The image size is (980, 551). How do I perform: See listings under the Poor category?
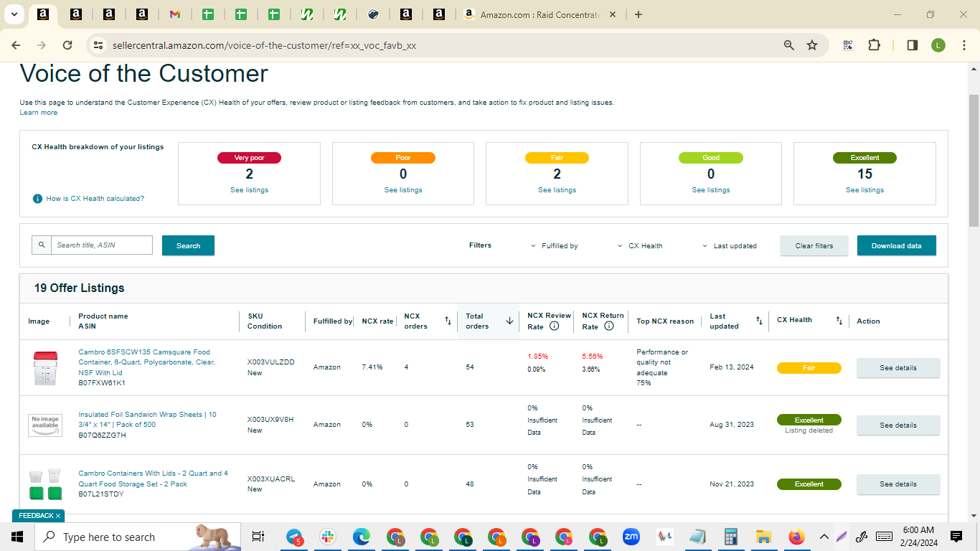pos(403,190)
